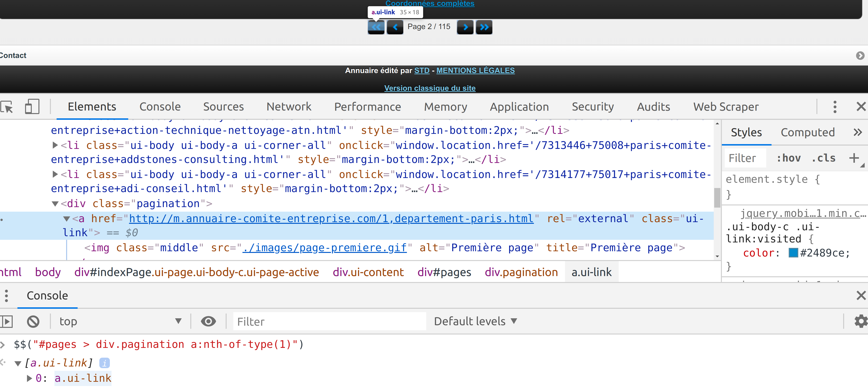This screenshot has height=387, width=868.
Task: Select the Console drawer tab
Action: click(47, 296)
